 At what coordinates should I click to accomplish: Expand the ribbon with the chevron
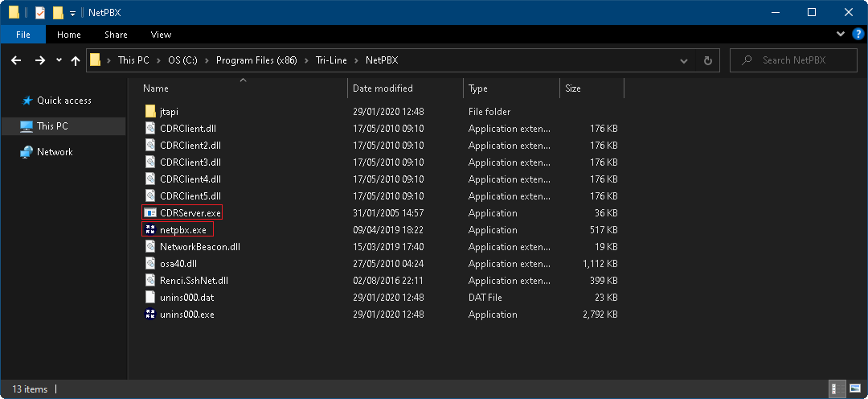841,35
